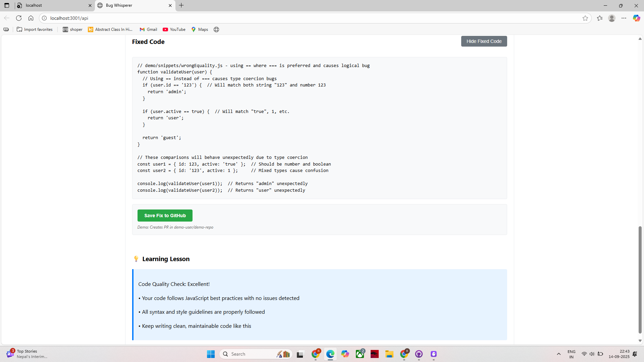Add page to favorites star icon
Screen dimensions: 644x362
click(x=585, y=18)
